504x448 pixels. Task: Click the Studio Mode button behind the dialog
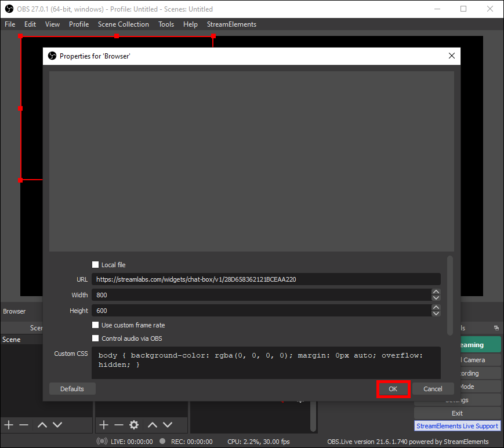tap(480, 387)
